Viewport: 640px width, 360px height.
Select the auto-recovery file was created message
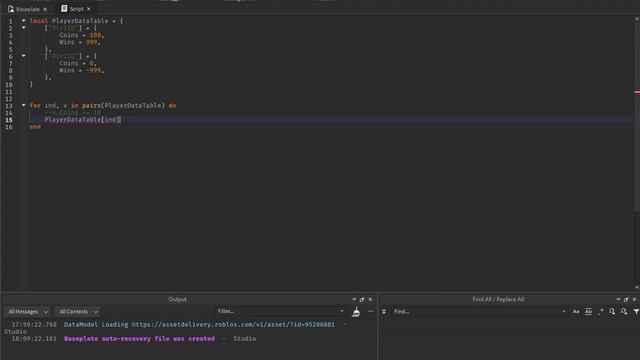139,339
